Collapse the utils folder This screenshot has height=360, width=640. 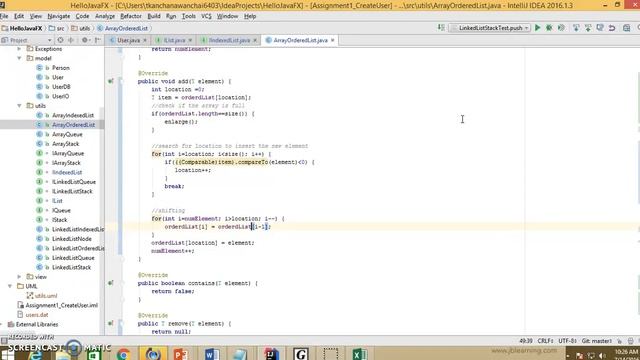(x=19, y=105)
